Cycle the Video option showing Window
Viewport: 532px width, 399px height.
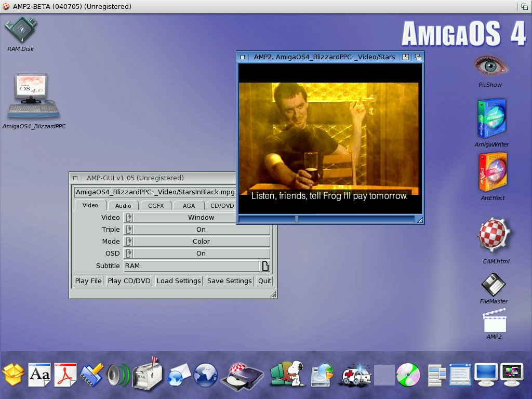(180, 218)
